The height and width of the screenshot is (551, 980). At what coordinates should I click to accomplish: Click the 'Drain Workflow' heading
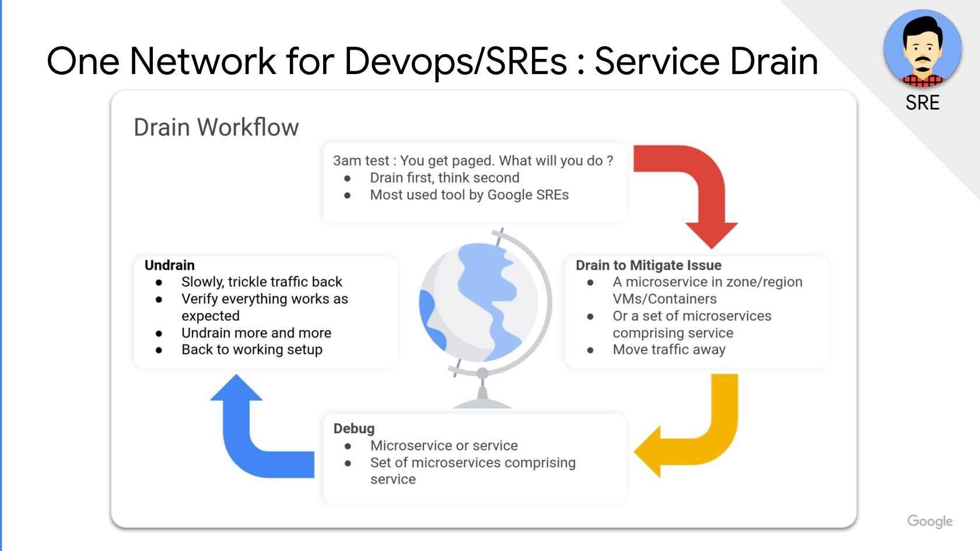point(216,126)
